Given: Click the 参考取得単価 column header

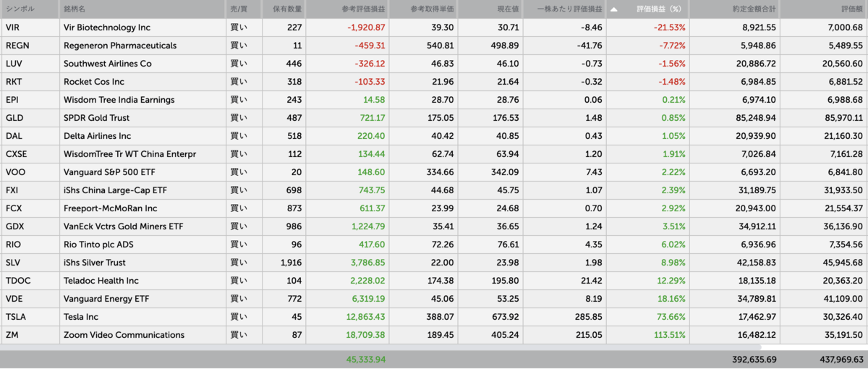Looking at the screenshot, I should pyautogui.click(x=424, y=9).
